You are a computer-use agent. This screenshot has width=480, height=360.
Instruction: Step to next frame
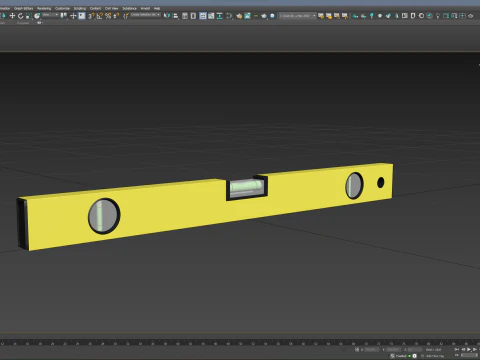point(475,349)
